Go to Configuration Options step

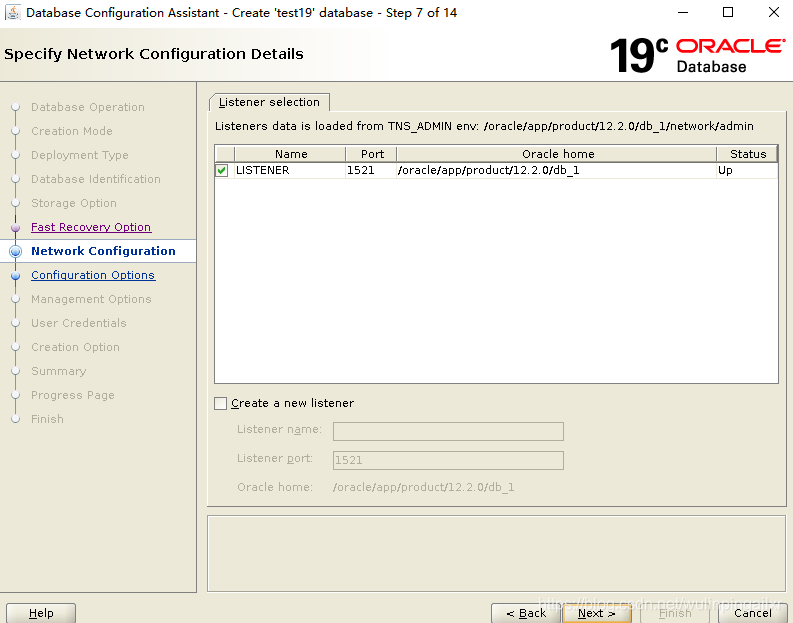point(93,275)
